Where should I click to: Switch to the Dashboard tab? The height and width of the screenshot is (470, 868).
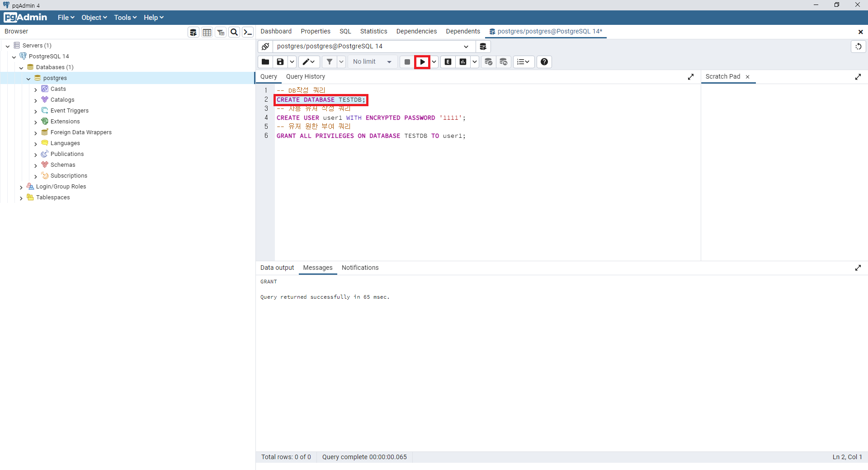(x=276, y=31)
